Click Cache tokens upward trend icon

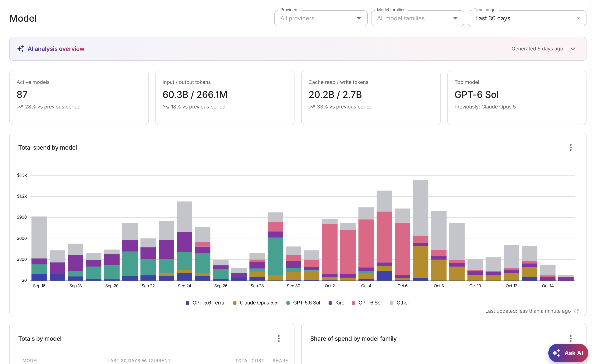(312, 107)
